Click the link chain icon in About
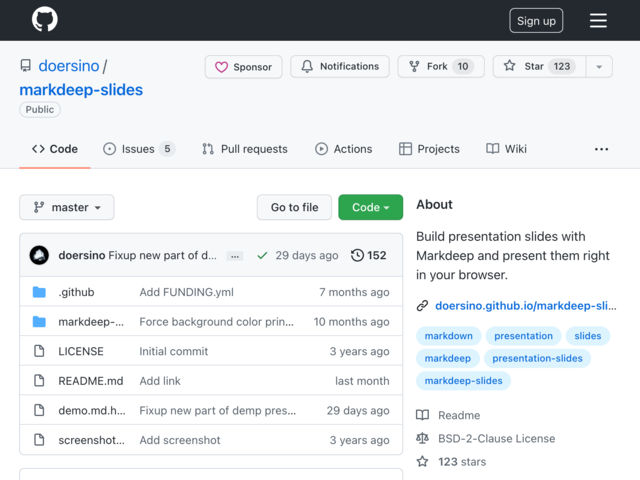 422,306
